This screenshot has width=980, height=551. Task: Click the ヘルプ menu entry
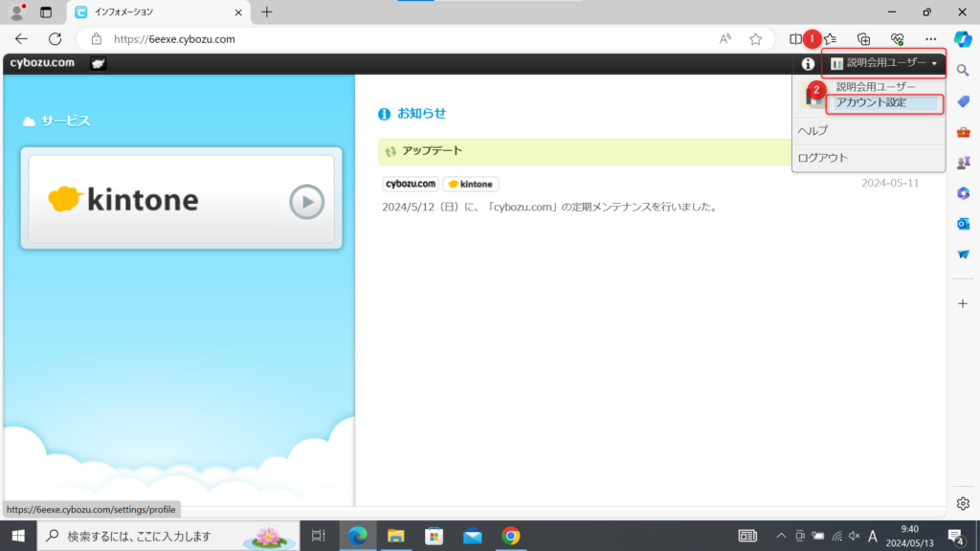(813, 130)
